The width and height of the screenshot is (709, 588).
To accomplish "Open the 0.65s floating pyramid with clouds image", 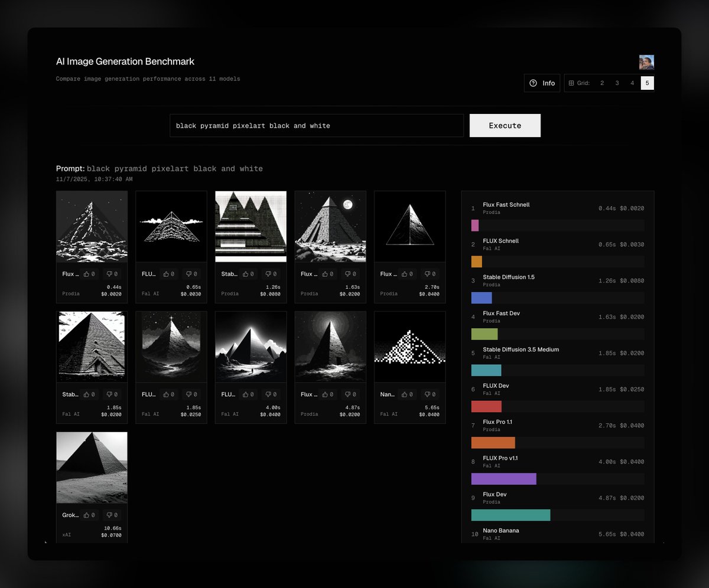I will tap(171, 226).
